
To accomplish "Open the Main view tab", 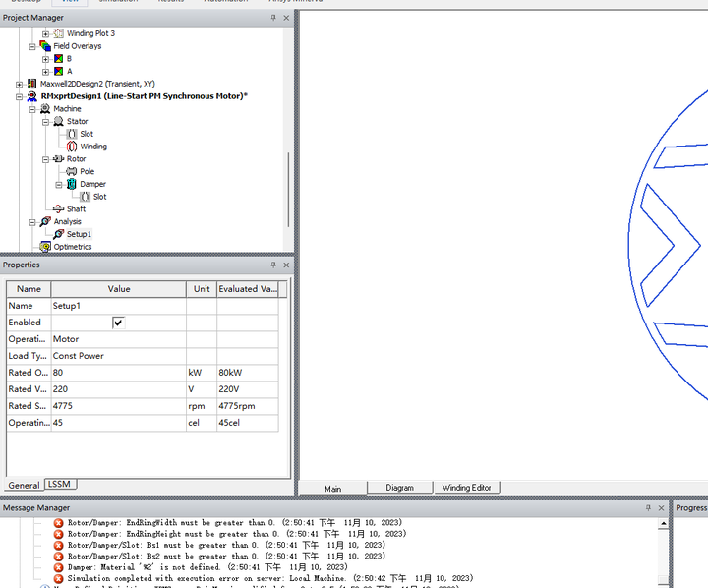I will pyautogui.click(x=332, y=488).
